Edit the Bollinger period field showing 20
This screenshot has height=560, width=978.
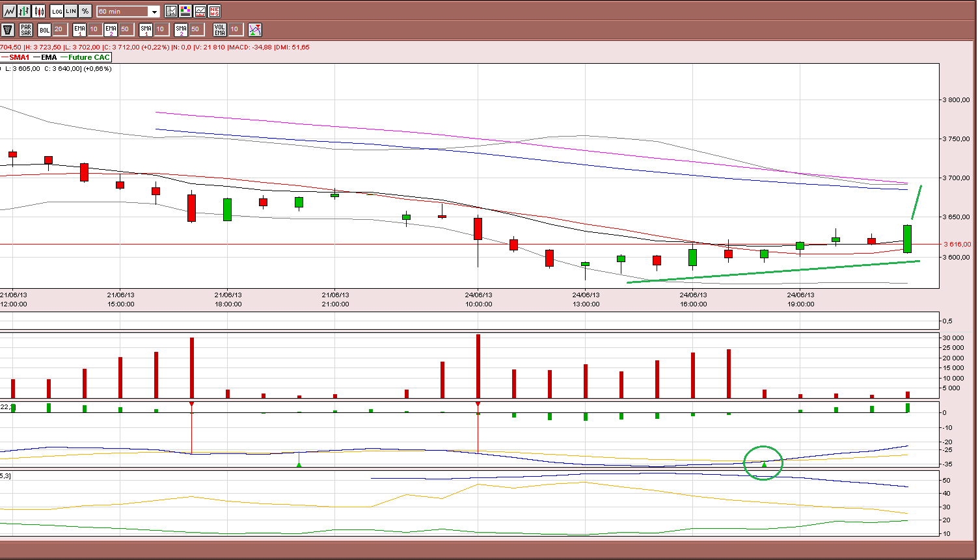point(59,29)
